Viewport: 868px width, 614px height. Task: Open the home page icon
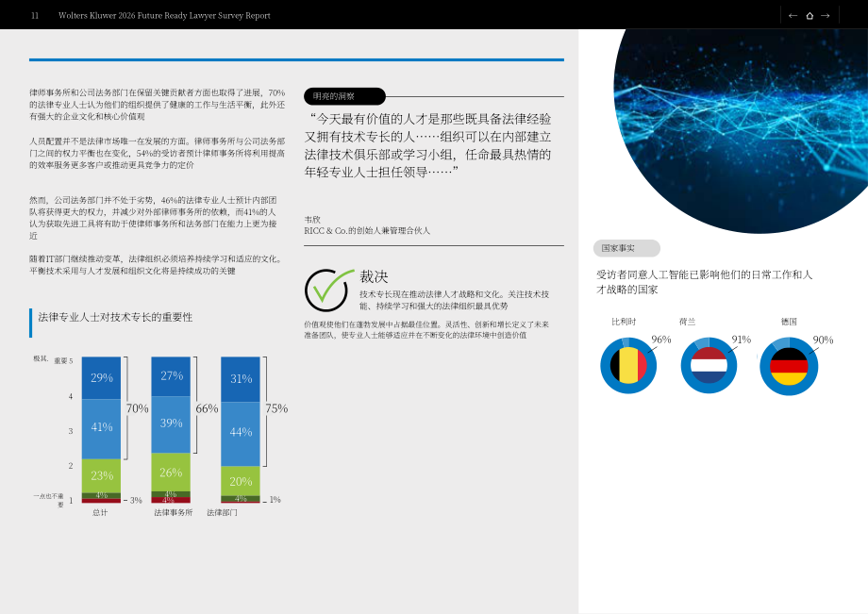[810, 15]
